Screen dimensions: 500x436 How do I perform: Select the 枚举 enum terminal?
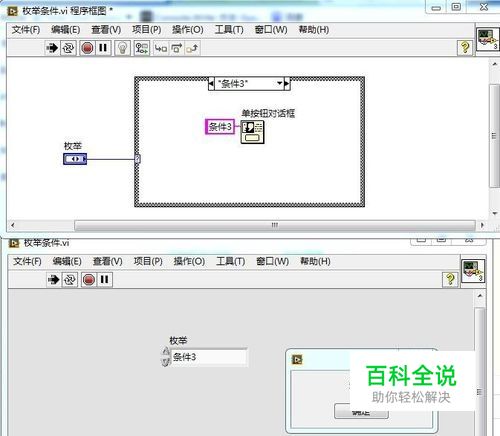(x=75, y=159)
